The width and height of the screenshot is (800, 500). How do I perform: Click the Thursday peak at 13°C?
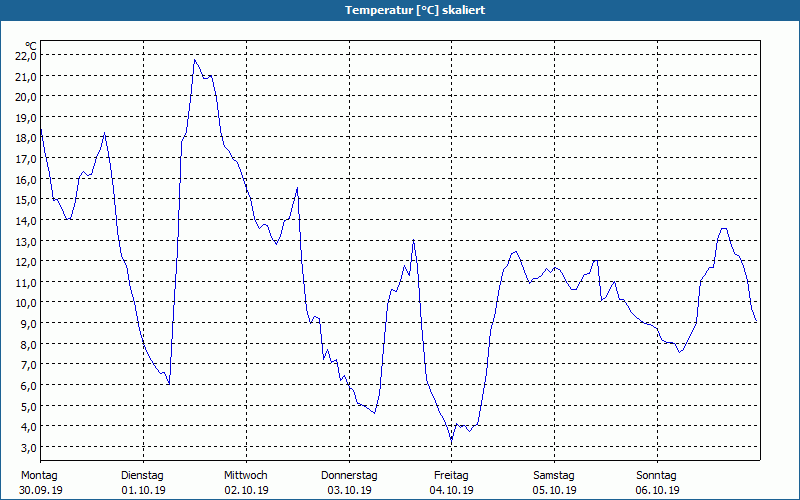click(x=413, y=240)
